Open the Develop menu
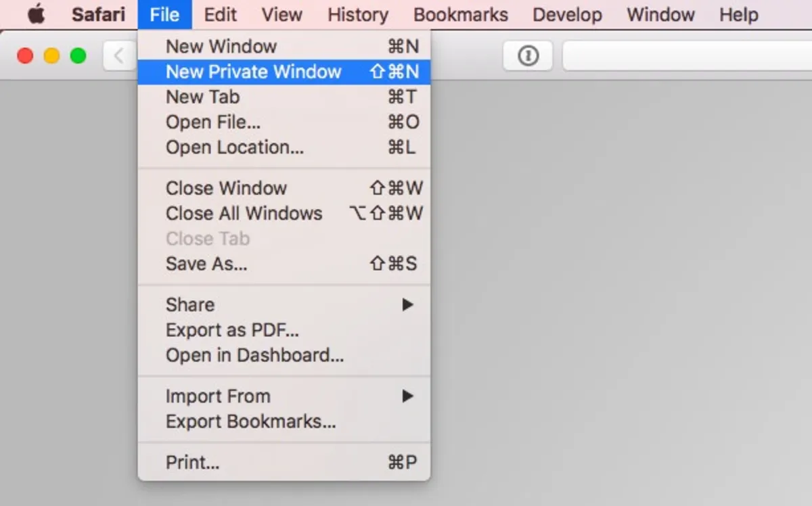 pyautogui.click(x=567, y=14)
